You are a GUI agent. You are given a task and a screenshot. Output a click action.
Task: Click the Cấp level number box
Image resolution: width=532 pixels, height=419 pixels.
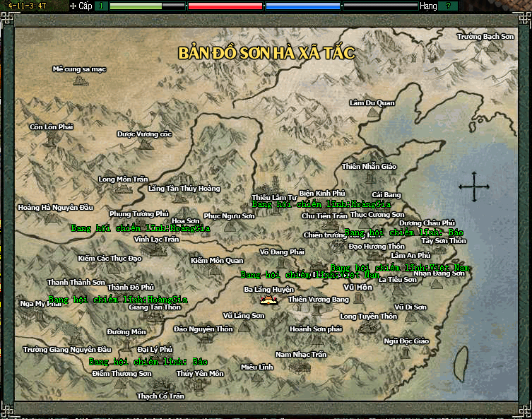[100, 6]
